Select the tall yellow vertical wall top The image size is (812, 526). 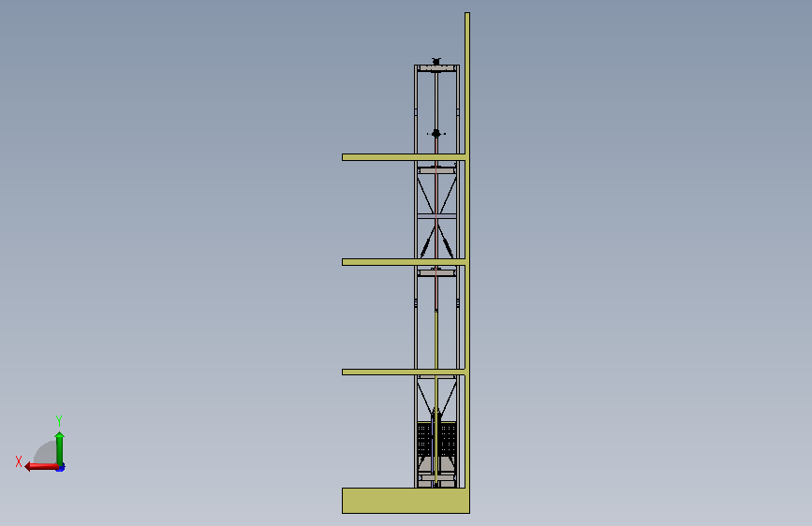pyautogui.click(x=467, y=83)
